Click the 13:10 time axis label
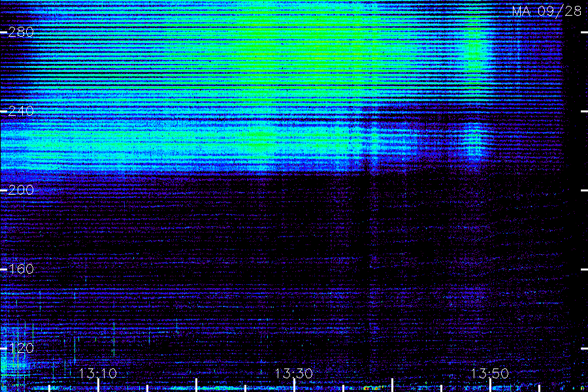Screen dimensions: 588x392 coord(98,374)
